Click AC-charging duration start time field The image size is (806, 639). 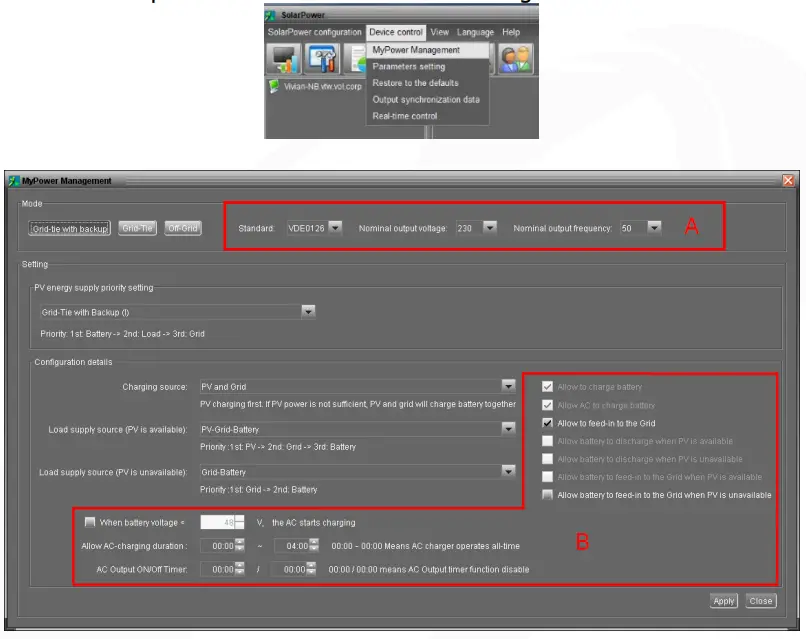click(x=217, y=546)
